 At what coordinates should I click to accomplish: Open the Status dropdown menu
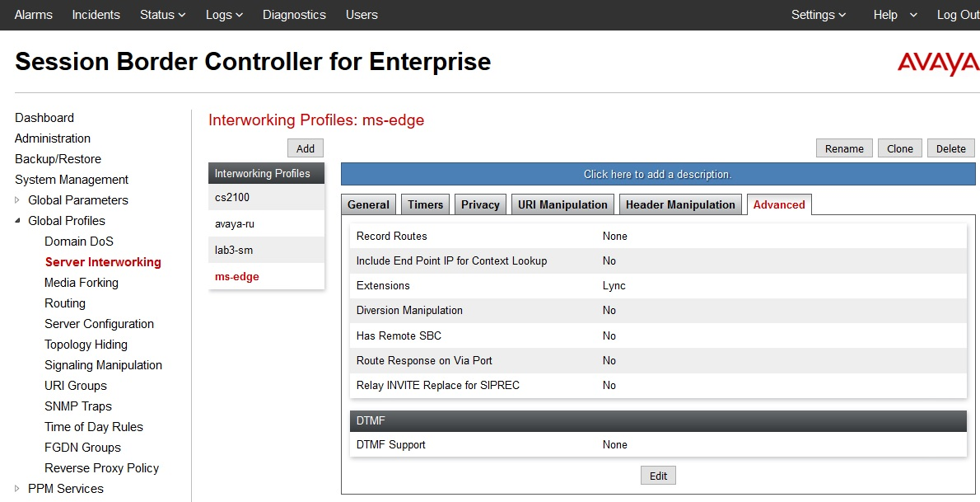pos(162,15)
